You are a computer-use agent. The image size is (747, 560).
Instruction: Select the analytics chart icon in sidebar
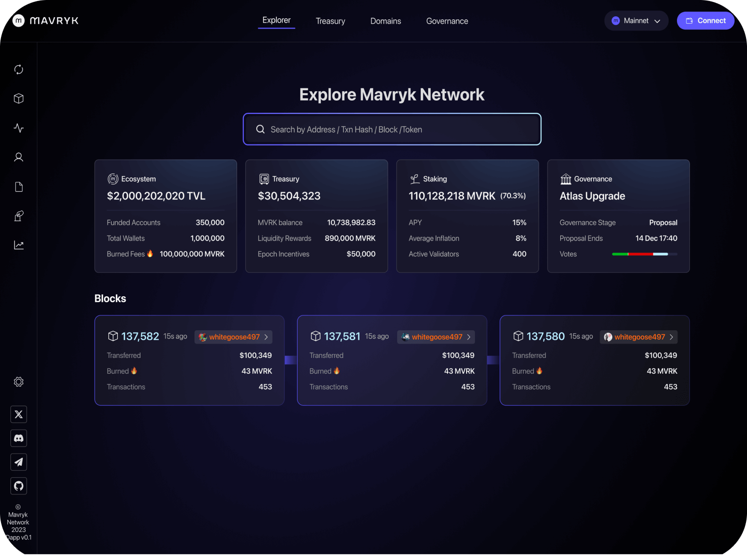(18, 245)
